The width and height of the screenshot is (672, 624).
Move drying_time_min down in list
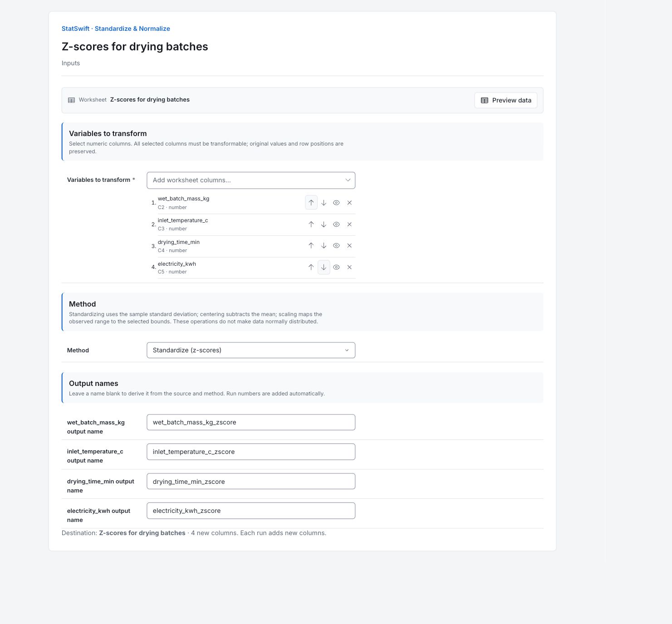(x=324, y=246)
